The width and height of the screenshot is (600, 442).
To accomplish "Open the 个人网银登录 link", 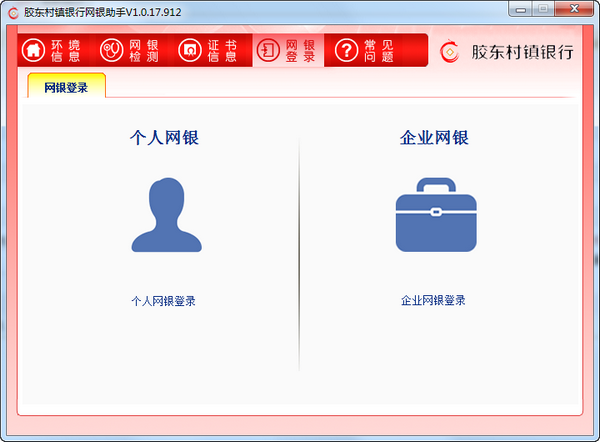I will [163, 300].
